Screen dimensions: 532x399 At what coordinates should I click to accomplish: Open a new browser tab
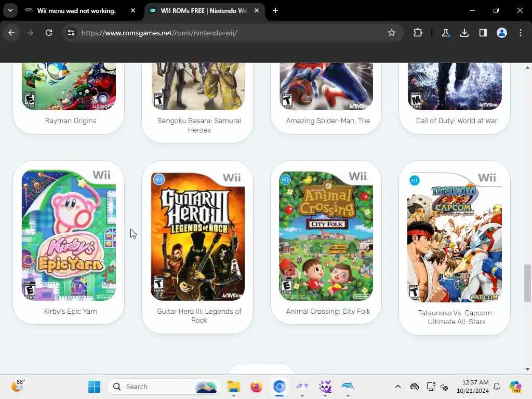(x=275, y=10)
